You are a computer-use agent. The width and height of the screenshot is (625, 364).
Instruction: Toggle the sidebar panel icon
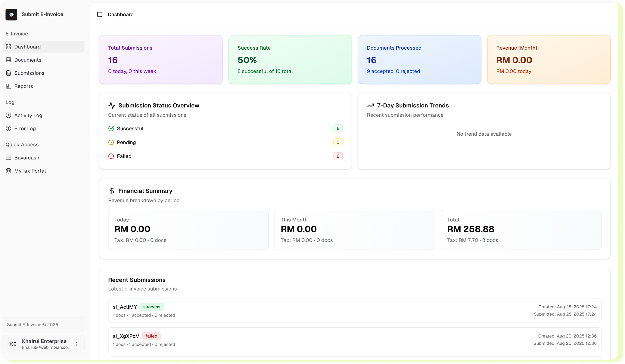[x=100, y=14]
